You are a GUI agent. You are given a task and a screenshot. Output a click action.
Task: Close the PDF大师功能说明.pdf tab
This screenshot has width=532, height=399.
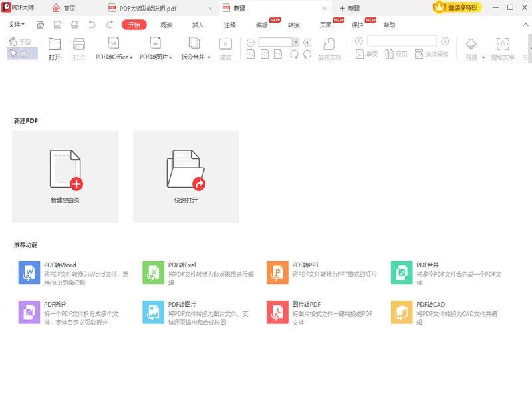point(211,8)
